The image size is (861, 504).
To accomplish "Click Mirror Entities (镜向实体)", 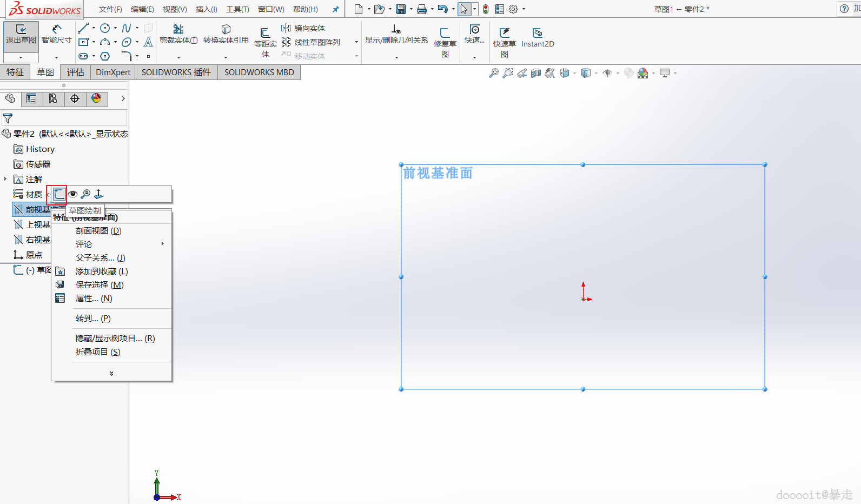I will tap(303, 28).
